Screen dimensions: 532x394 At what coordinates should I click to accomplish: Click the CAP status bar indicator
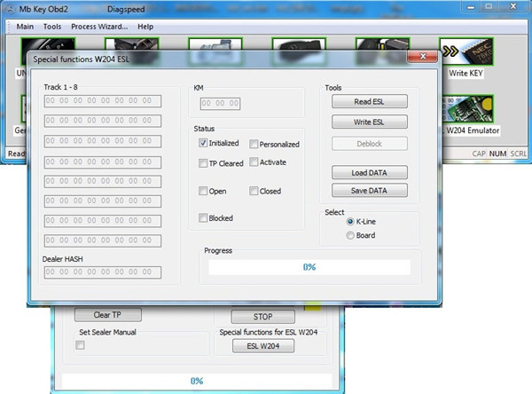tap(479, 154)
